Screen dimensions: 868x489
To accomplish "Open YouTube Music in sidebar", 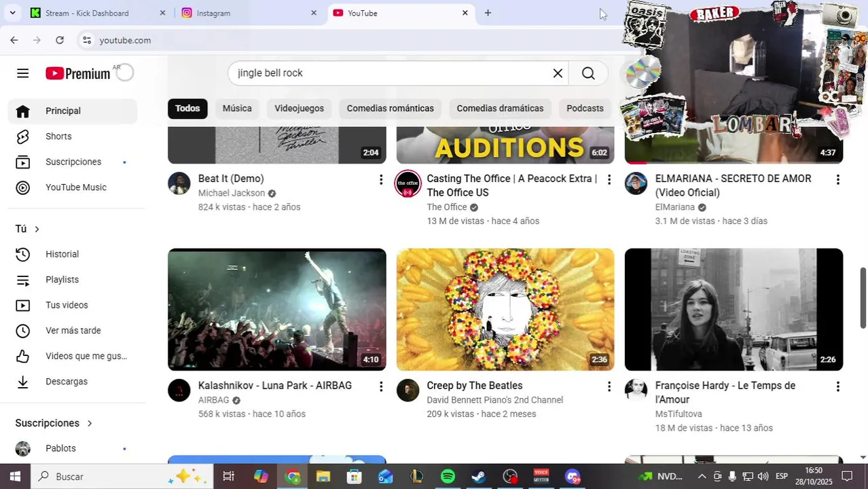I will (x=73, y=187).
